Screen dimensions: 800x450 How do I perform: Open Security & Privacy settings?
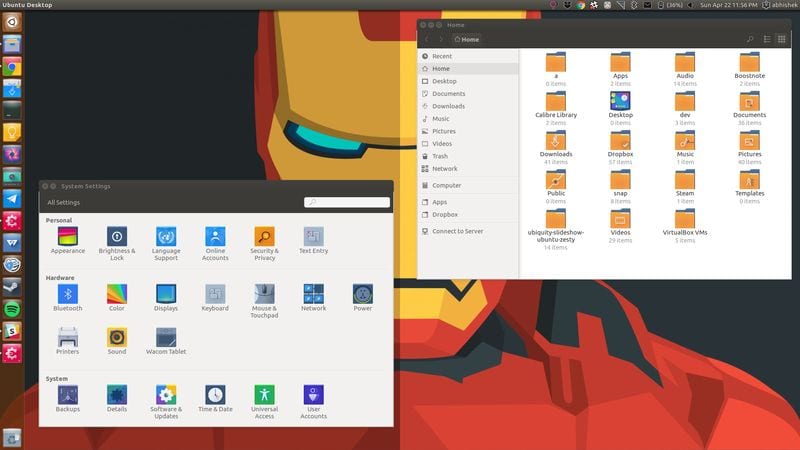click(x=264, y=243)
